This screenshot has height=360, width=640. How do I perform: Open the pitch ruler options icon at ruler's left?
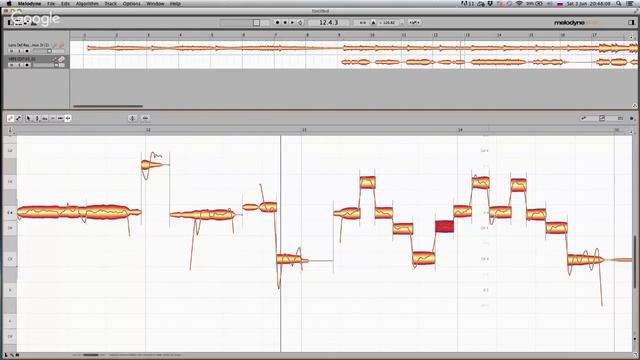tap(10, 131)
